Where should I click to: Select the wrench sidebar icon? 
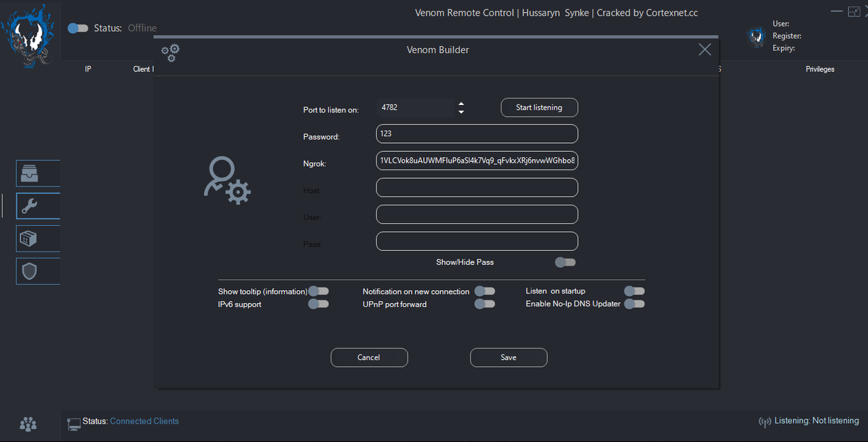[30, 206]
